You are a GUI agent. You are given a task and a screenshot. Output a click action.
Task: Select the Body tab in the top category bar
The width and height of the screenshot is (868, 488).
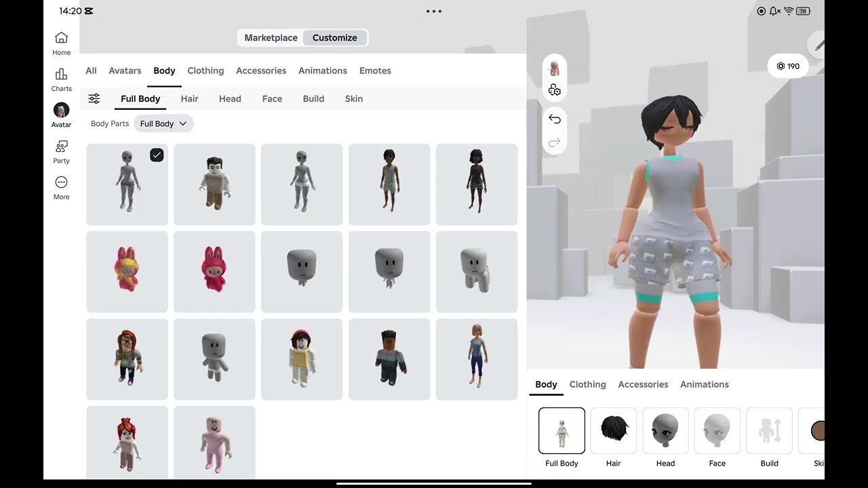point(164,70)
